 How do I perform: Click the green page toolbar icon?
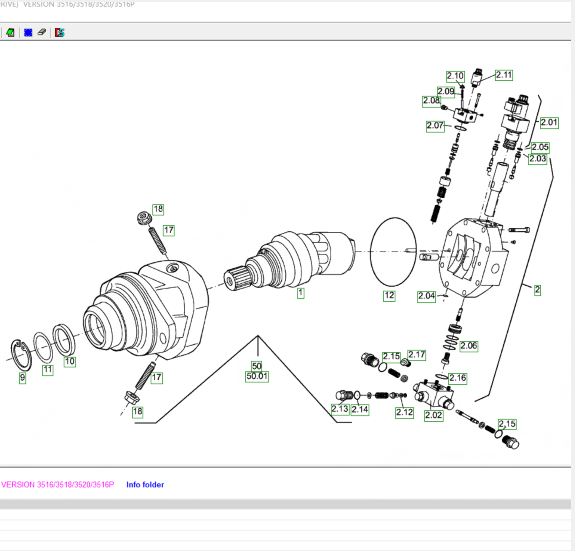pyautogui.click(x=10, y=33)
